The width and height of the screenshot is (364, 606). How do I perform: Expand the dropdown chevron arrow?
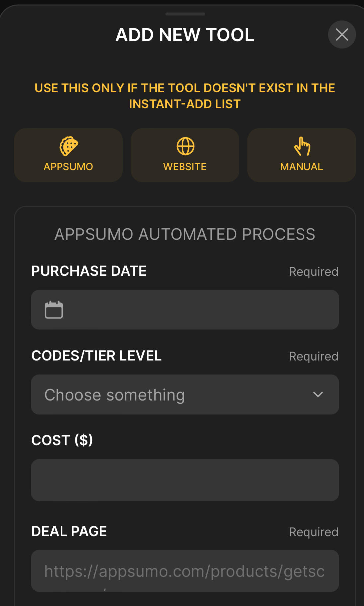pos(318,394)
